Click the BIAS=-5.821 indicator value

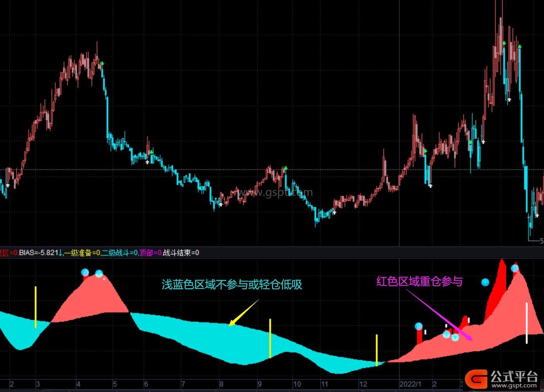point(41,253)
